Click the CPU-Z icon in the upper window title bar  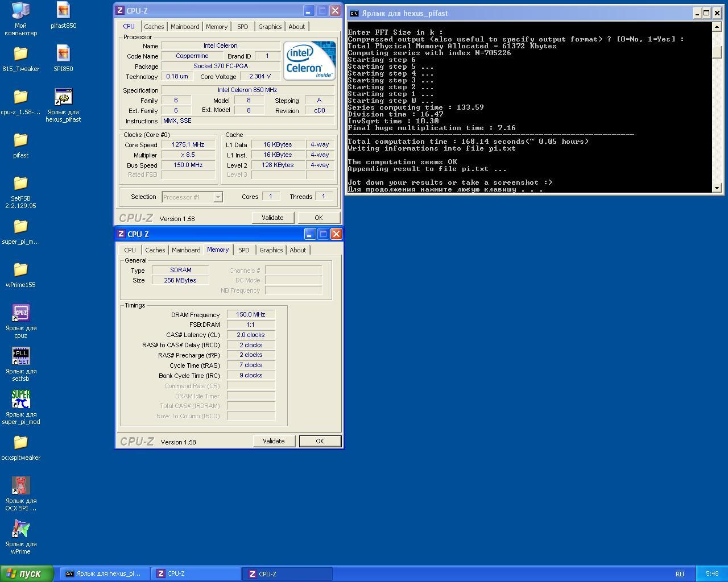pyautogui.click(x=120, y=11)
